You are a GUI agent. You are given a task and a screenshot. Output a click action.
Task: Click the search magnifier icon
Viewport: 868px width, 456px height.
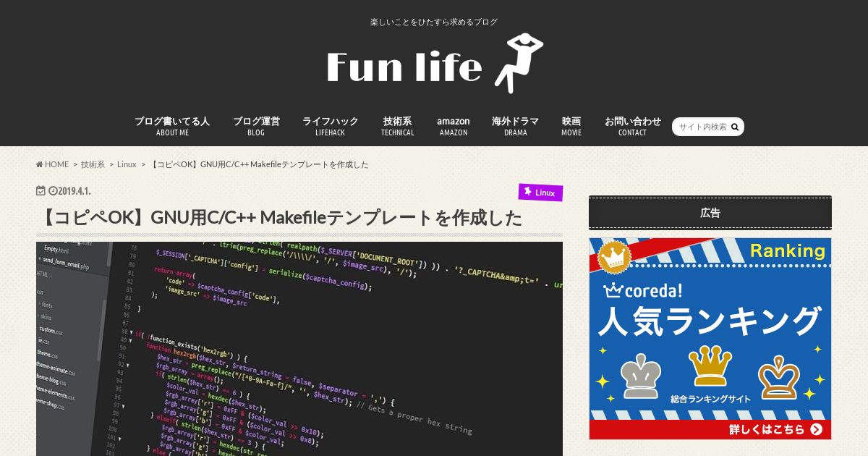coord(735,127)
